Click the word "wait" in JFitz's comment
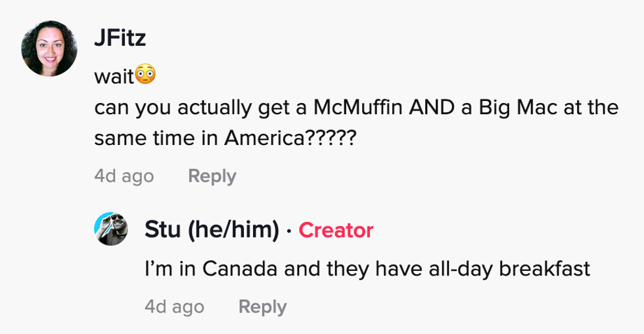Image resolution: width=644 pixels, height=334 pixels. click(114, 76)
